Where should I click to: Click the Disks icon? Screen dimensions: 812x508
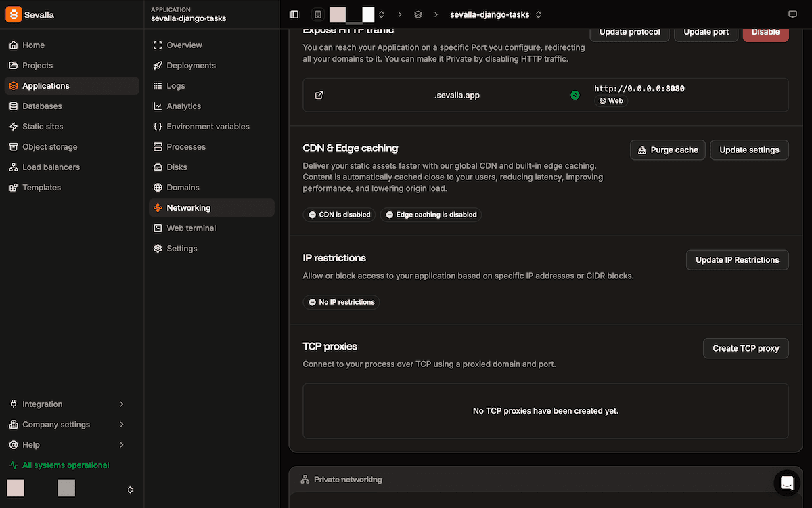[158, 167]
